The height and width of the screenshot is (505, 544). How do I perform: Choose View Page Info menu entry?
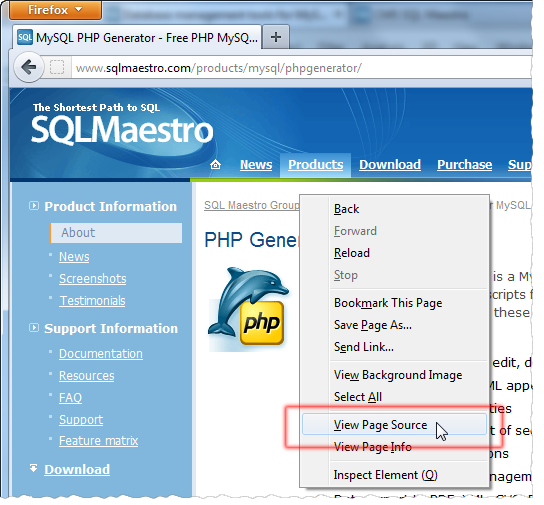pyautogui.click(x=394, y=447)
